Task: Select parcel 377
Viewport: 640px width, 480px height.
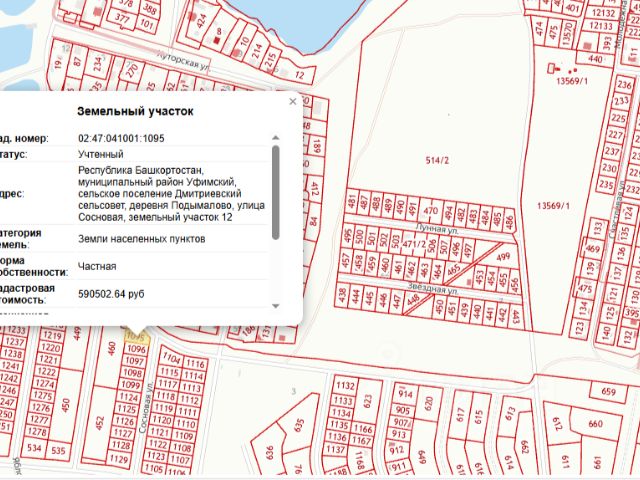Action: tap(122, 18)
